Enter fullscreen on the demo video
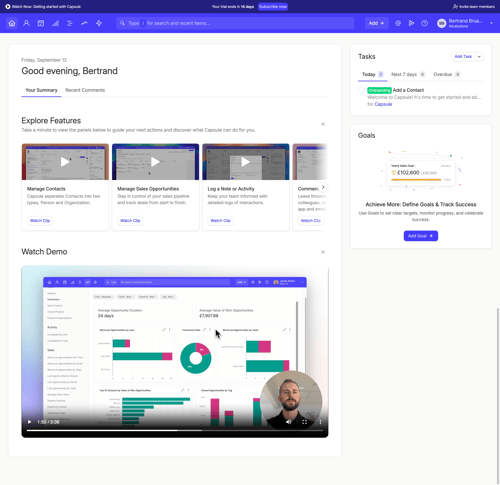 coord(304,422)
